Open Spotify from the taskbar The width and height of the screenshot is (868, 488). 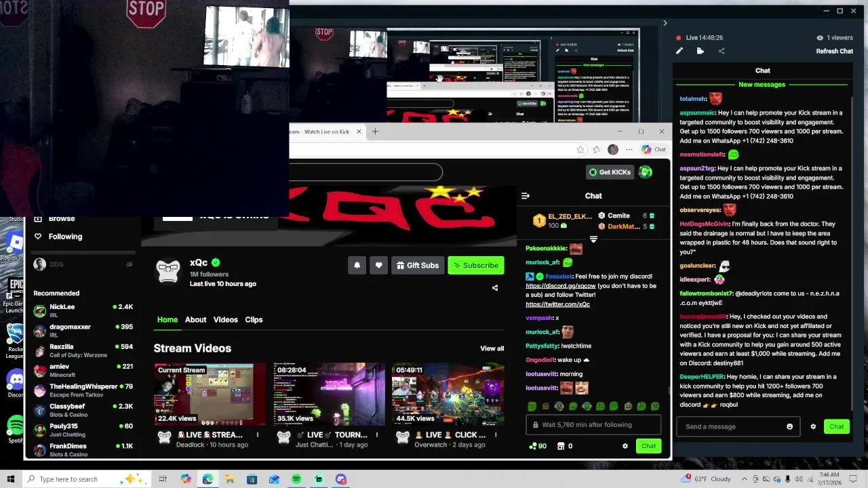(x=296, y=479)
